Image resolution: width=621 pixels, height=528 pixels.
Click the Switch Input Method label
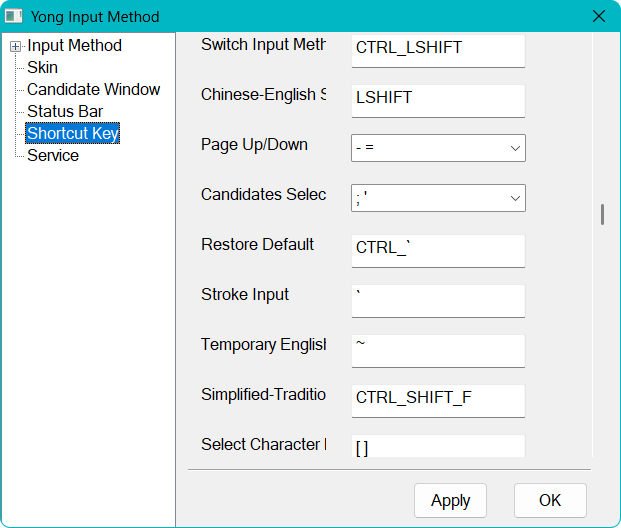(263, 45)
